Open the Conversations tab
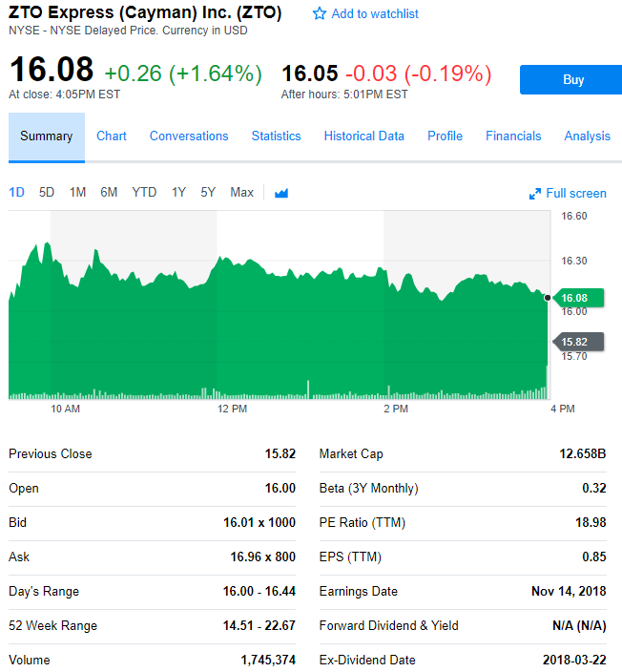Screen dimensions: 622x672 189,136
